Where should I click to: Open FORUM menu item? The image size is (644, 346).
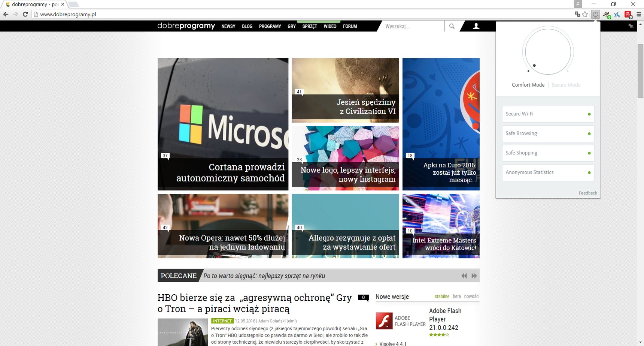point(350,26)
